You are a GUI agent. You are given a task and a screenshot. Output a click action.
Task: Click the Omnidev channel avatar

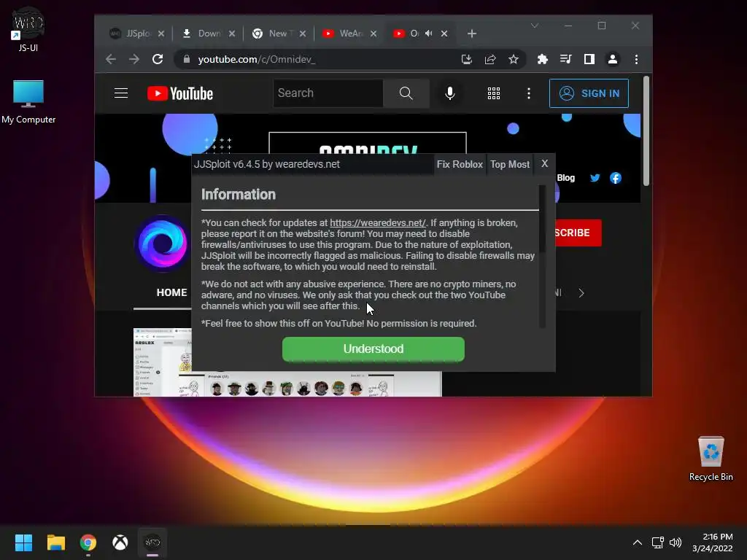click(163, 244)
